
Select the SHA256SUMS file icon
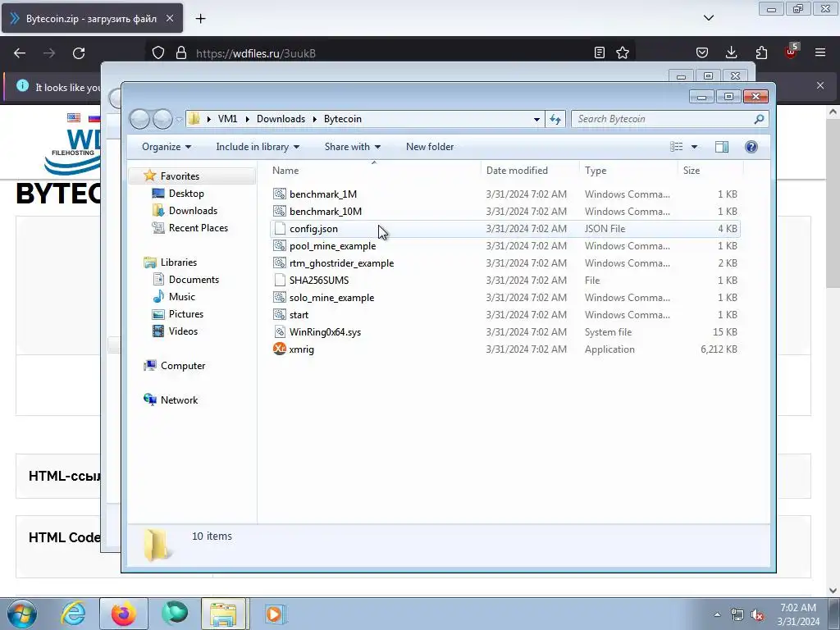pyautogui.click(x=279, y=281)
